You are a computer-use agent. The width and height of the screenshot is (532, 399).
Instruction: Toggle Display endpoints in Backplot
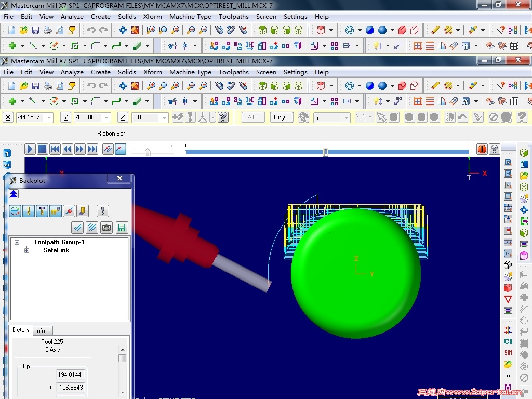click(69, 211)
